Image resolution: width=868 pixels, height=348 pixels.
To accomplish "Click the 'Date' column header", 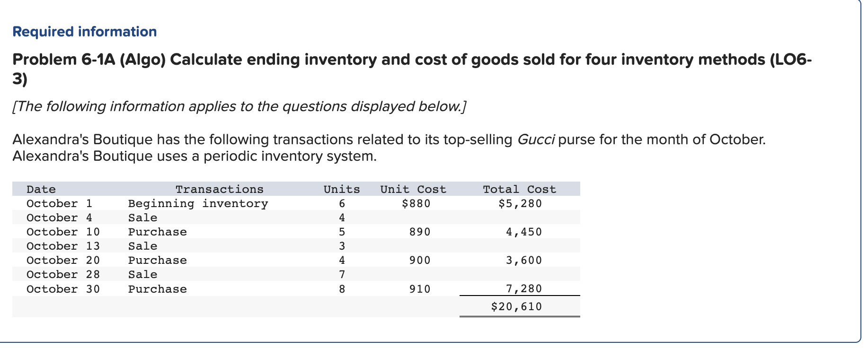I will pos(41,190).
